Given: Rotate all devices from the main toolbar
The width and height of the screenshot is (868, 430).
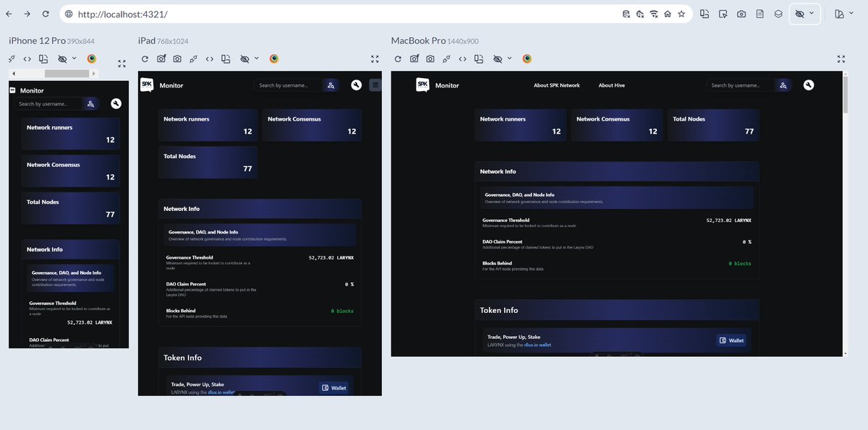Looking at the screenshot, I should point(705,14).
